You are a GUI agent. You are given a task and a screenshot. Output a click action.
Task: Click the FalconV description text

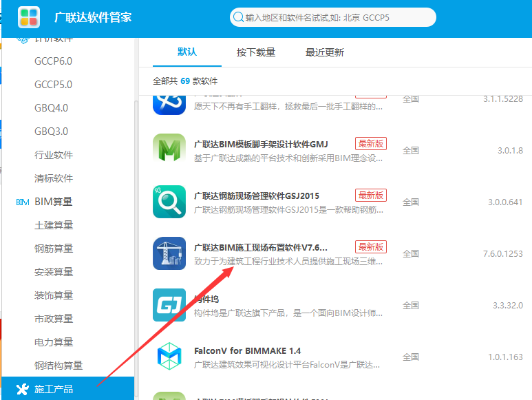point(287,365)
